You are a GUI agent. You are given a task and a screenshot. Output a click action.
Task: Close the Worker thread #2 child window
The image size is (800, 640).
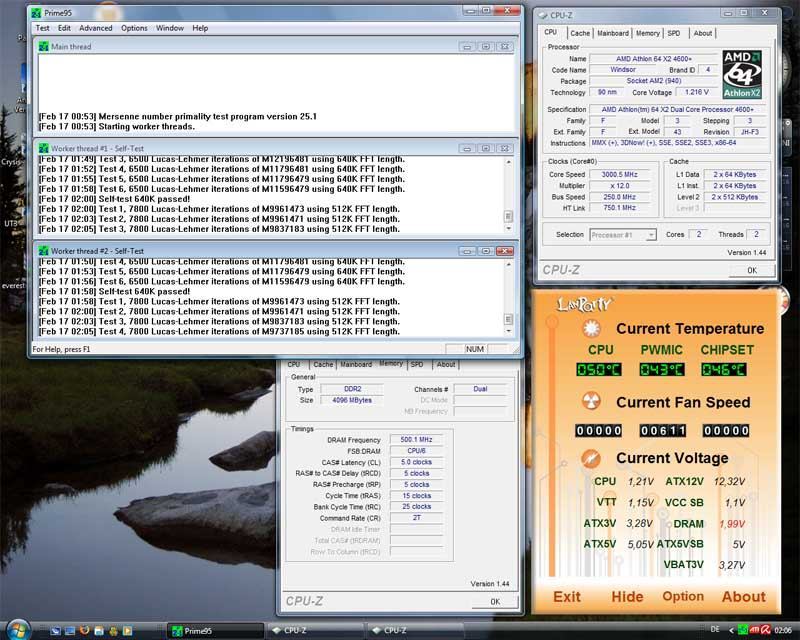pyautogui.click(x=505, y=251)
